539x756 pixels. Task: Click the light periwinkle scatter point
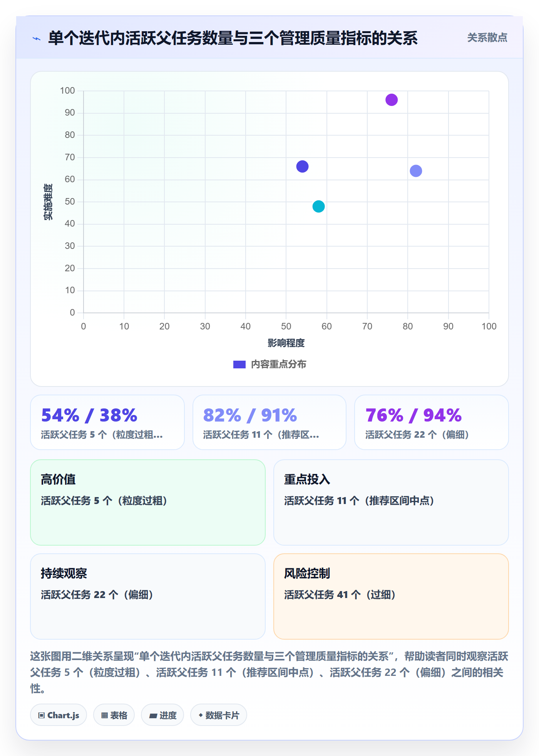[416, 171]
